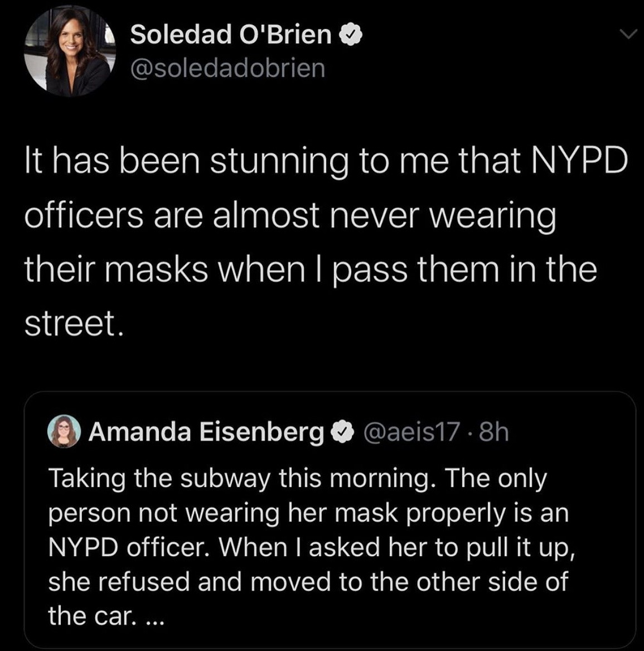Open Soledad O'Brien's profile picture
644x651 pixels.
(x=69, y=52)
